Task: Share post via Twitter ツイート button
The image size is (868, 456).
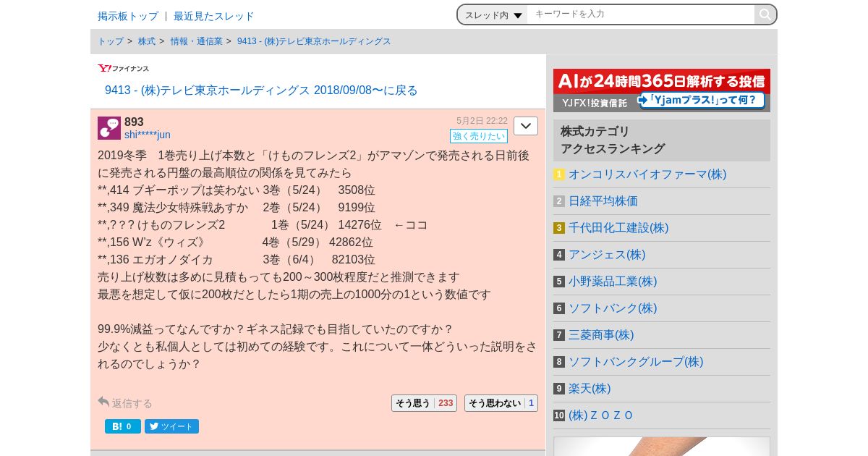Action: (171, 426)
